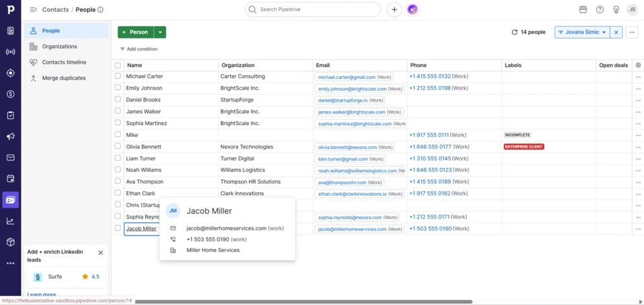Open the lightbulb tips icon
The width and height of the screenshot is (644, 305).
coord(616,9)
